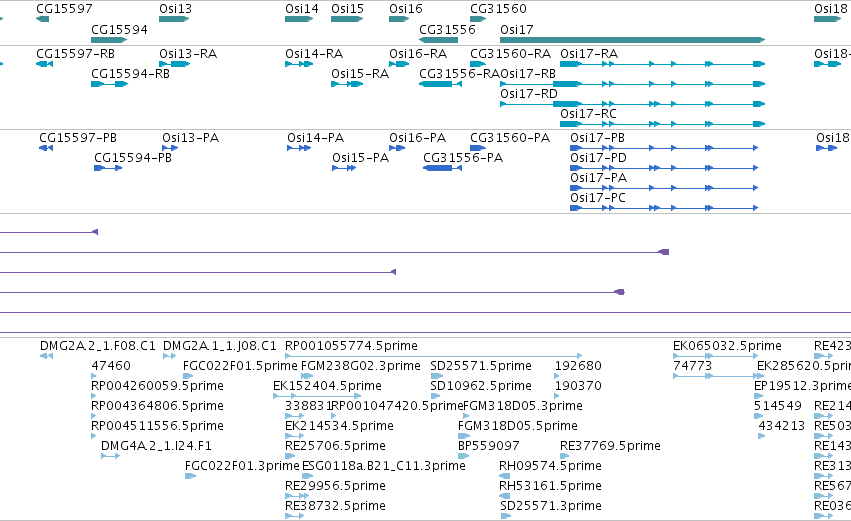Click the Osi17-RB transcript feature
Viewport: 851px width, 521px height.
(632, 84)
